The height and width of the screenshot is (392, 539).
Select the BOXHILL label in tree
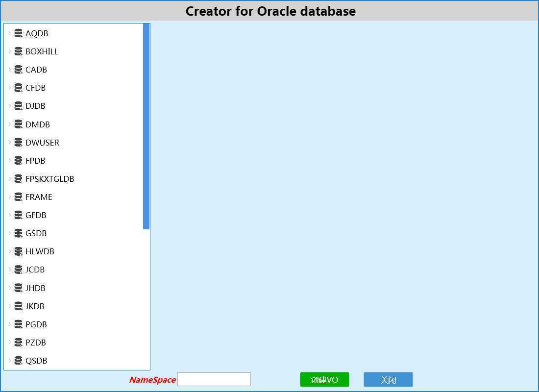point(42,51)
